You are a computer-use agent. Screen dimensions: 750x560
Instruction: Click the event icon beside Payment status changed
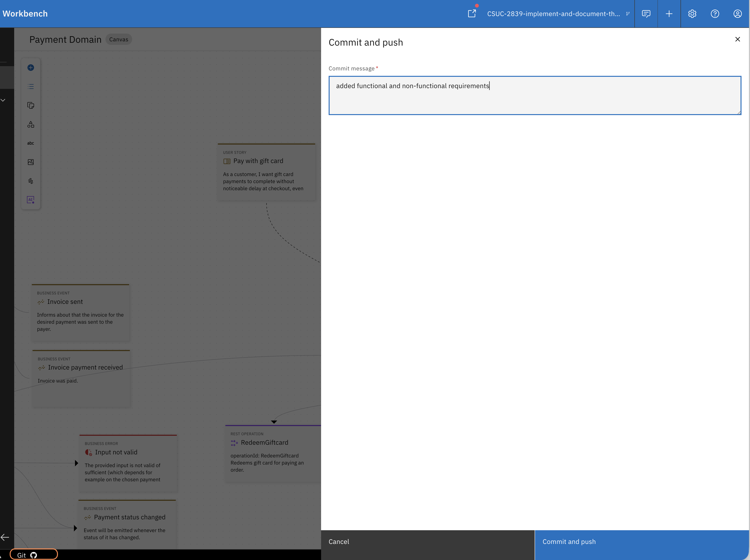click(87, 517)
